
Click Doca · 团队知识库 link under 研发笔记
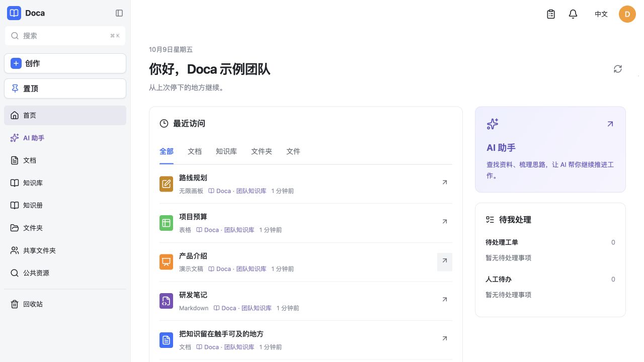pyautogui.click(x=243, y=308)
